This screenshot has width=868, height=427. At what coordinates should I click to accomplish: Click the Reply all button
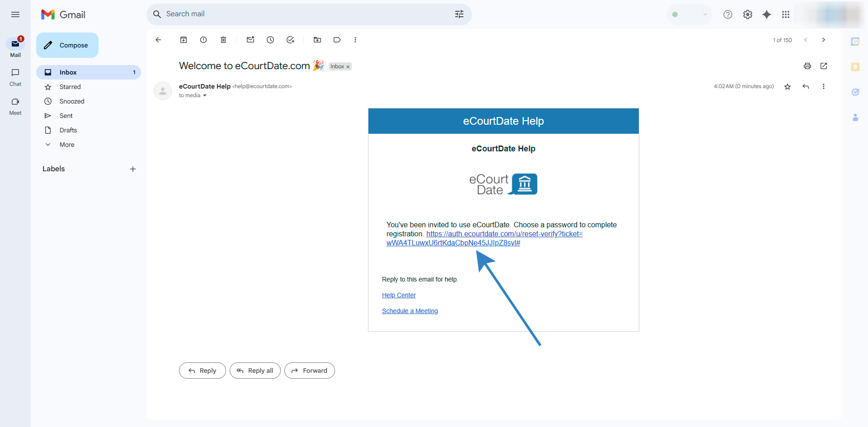[x=255, y=371]
